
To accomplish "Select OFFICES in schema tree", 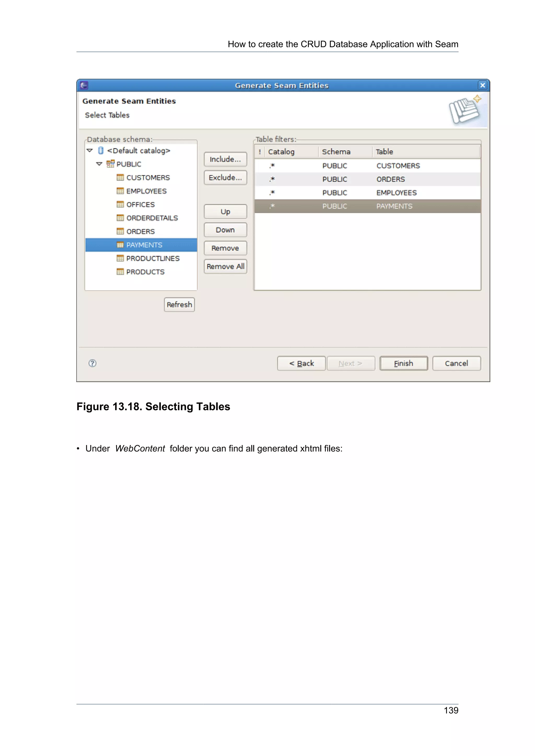I will click(x=141, y=205).
